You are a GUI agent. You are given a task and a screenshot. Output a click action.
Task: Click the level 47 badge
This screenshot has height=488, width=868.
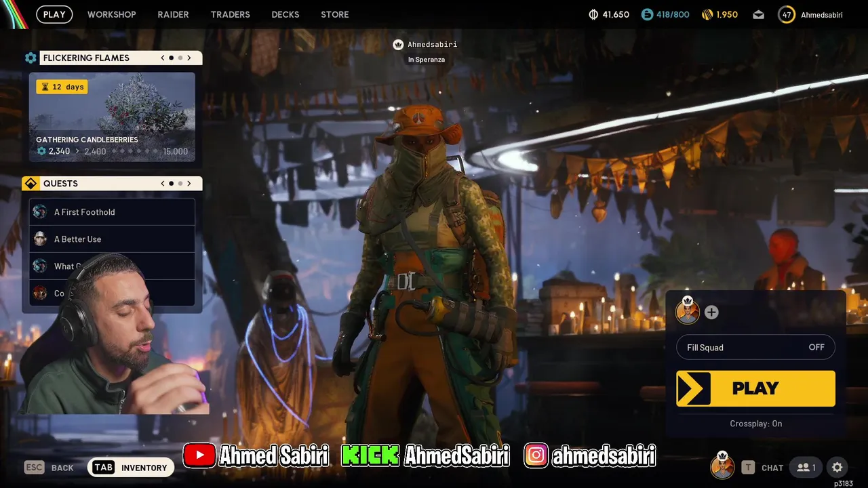[787, 14]
